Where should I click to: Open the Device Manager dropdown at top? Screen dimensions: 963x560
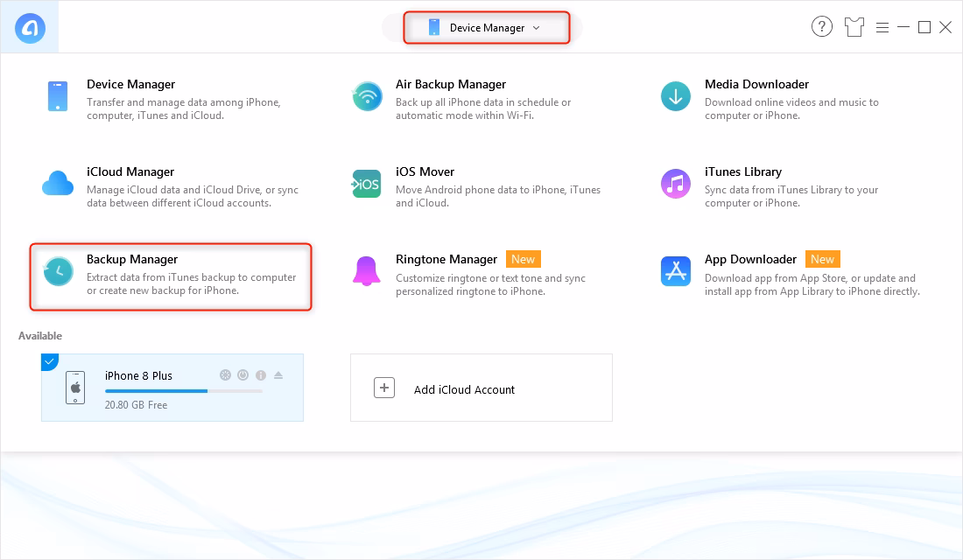coord(487,28)
